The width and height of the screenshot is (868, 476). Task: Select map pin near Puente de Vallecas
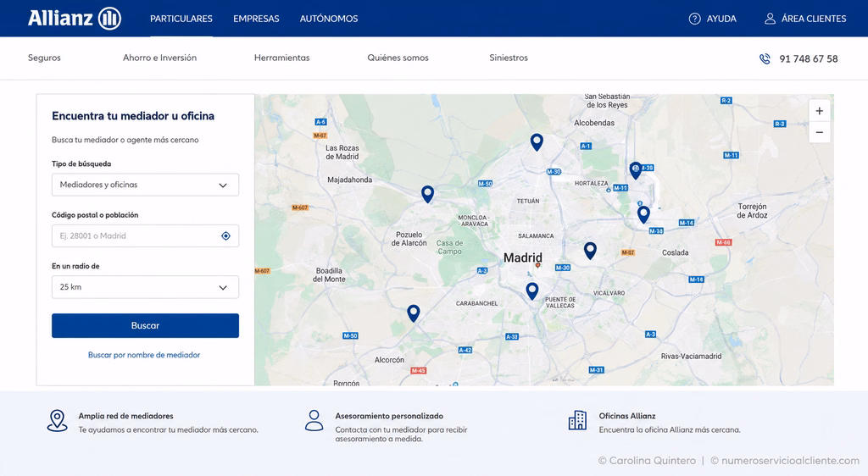tap(532, 291)
